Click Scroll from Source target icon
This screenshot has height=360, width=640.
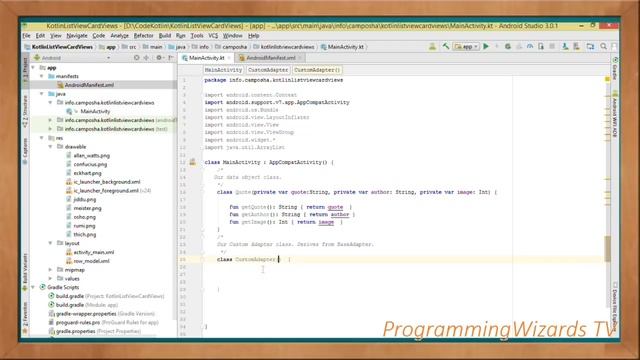(x=137, y=58)
